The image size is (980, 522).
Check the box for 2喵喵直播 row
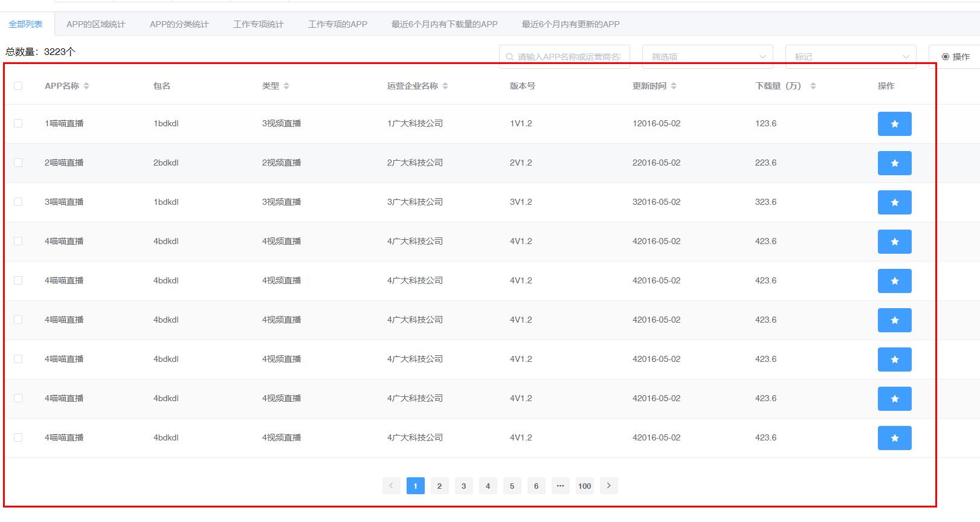18,163
